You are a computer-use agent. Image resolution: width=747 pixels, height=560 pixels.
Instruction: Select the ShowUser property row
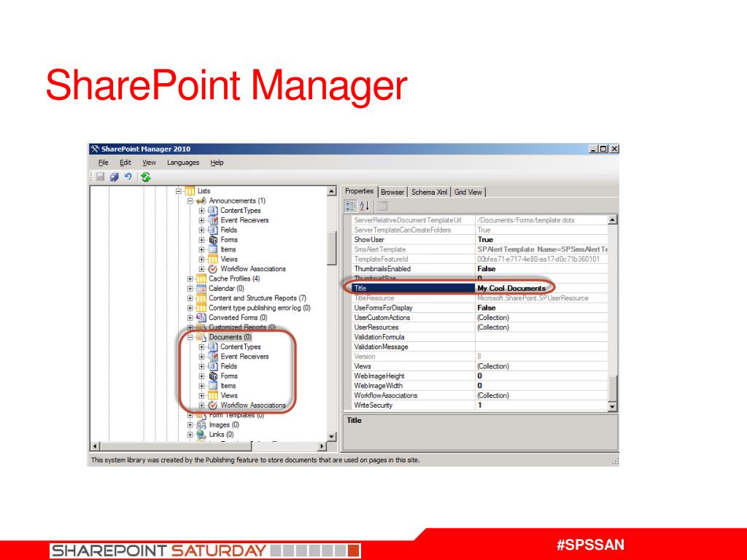[480, 239]
